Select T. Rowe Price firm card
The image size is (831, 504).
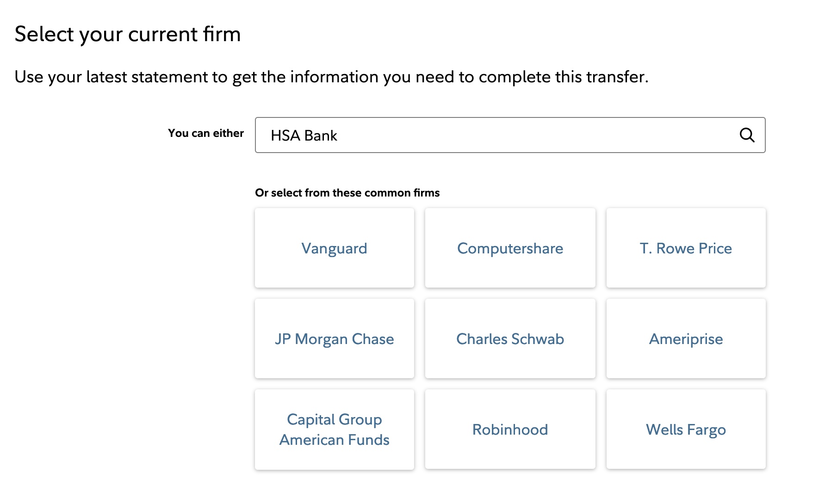[685, 248]
